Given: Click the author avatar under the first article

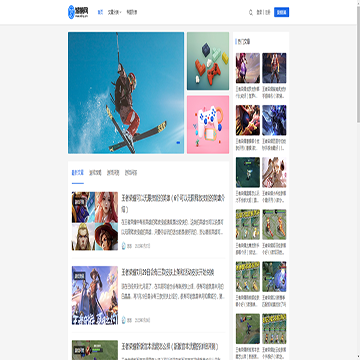Looking at the screenshot, I should pos(124,246).
